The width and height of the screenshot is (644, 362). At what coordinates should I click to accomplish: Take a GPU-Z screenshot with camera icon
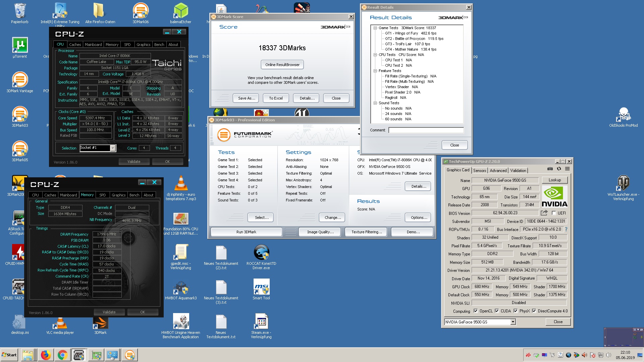tap(550, 169)
